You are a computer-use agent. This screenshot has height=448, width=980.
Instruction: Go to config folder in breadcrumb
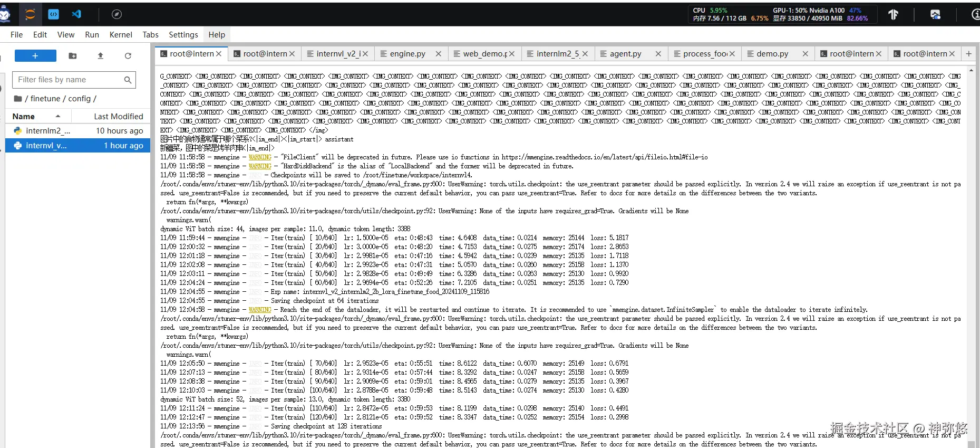point(80,99)
